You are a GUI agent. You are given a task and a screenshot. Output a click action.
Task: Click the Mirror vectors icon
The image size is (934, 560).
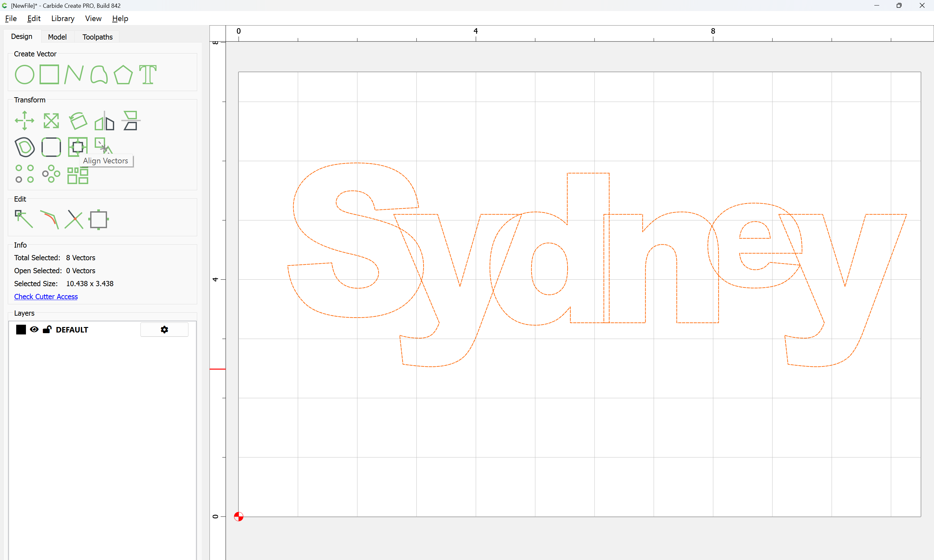104,121
